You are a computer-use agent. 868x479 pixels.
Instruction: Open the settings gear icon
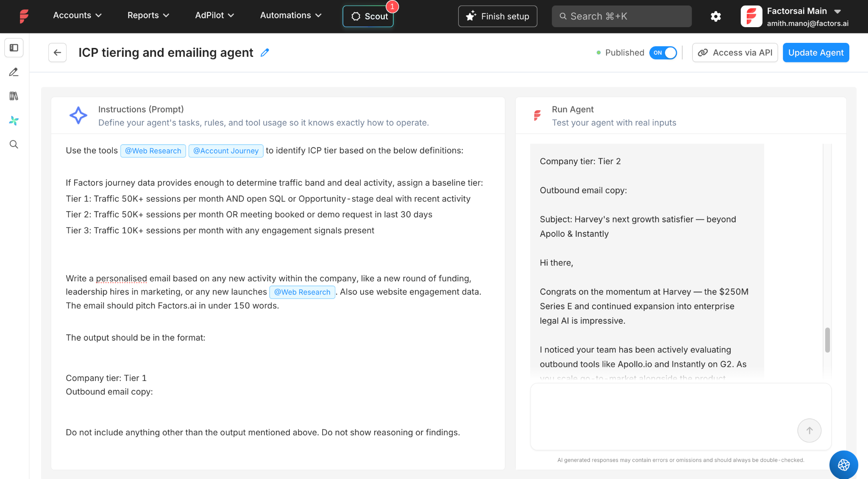(716, 16)
